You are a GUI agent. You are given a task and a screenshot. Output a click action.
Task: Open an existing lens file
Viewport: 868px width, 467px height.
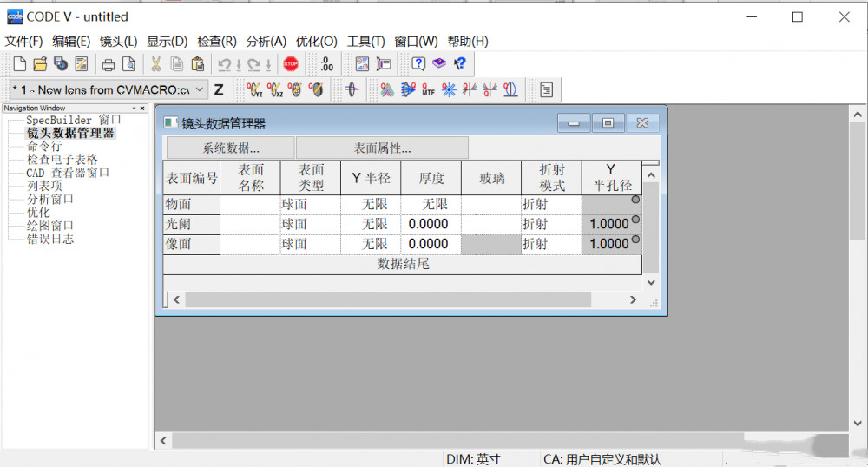pyautogui.click(x=40, y=64)
